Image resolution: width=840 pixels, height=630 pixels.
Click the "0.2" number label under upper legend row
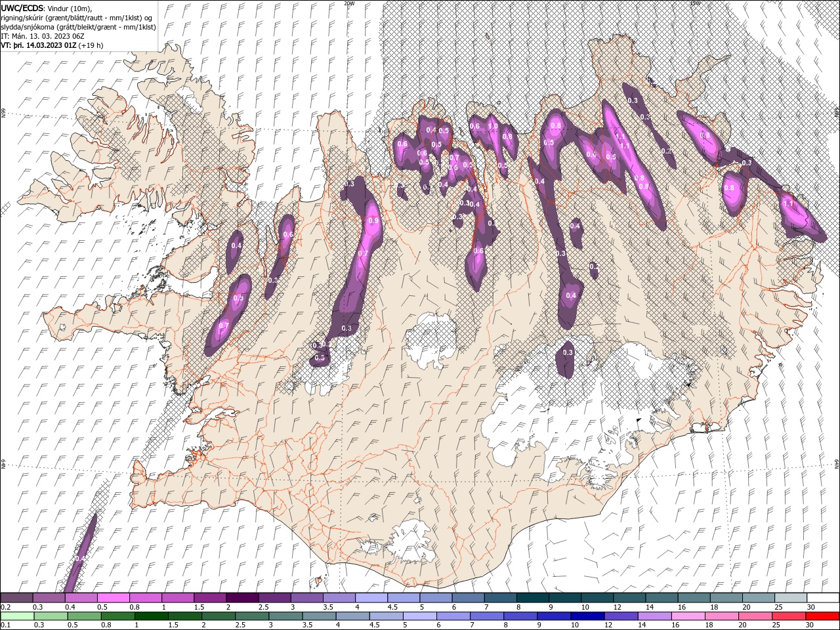click(x=5, y=607)
